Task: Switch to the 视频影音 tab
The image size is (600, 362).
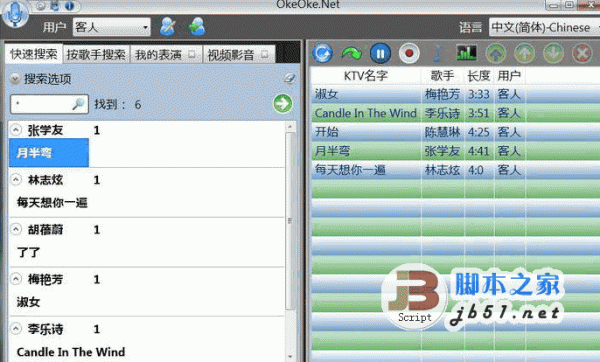Action: [239, 55]
